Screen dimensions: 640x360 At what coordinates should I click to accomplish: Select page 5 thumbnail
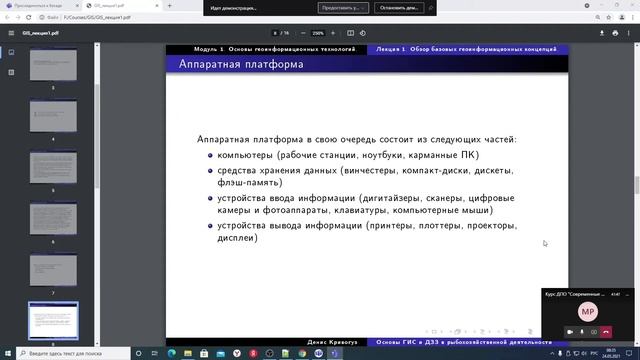click(x=53, y=168)
